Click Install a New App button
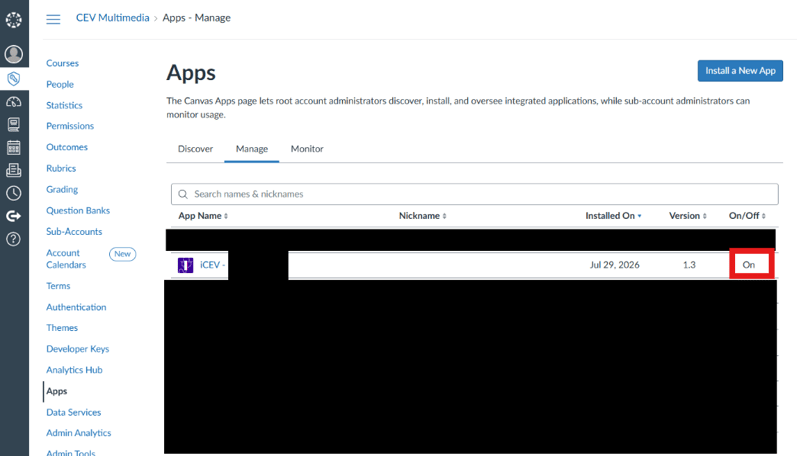The width and height of the screenshot is (800, 456). 740,71
